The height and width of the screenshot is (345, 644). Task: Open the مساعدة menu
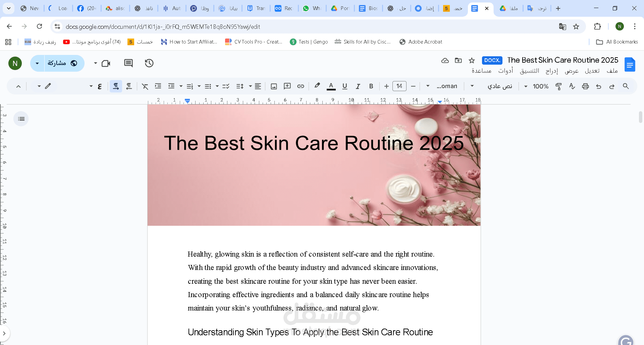click(481, 71)
